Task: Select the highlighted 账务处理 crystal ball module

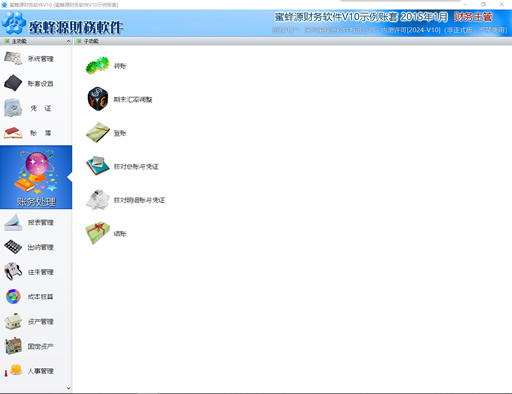Action: click(36, 177)
